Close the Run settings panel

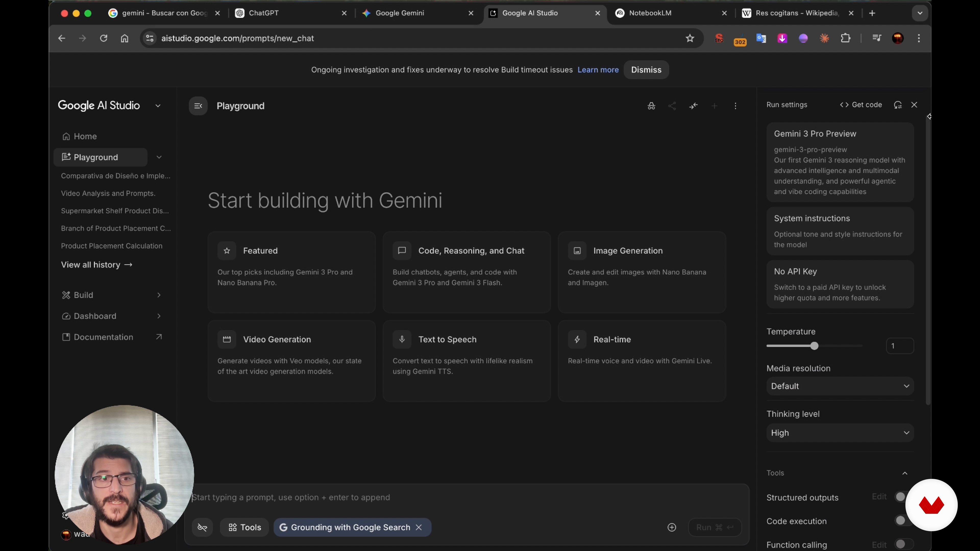click(x=914, y=105)
